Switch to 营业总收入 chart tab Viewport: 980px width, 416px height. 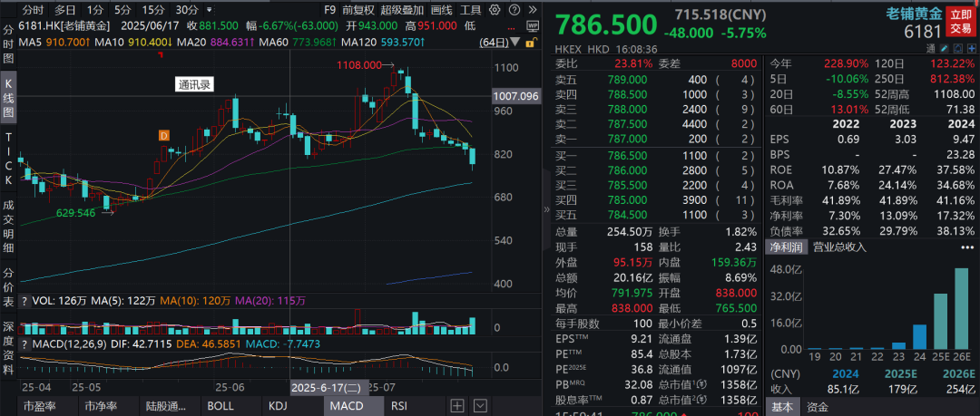pos(839,247)
